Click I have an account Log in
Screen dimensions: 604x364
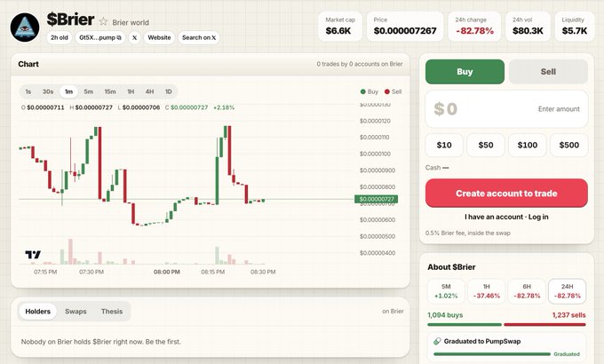coord(506,217)
